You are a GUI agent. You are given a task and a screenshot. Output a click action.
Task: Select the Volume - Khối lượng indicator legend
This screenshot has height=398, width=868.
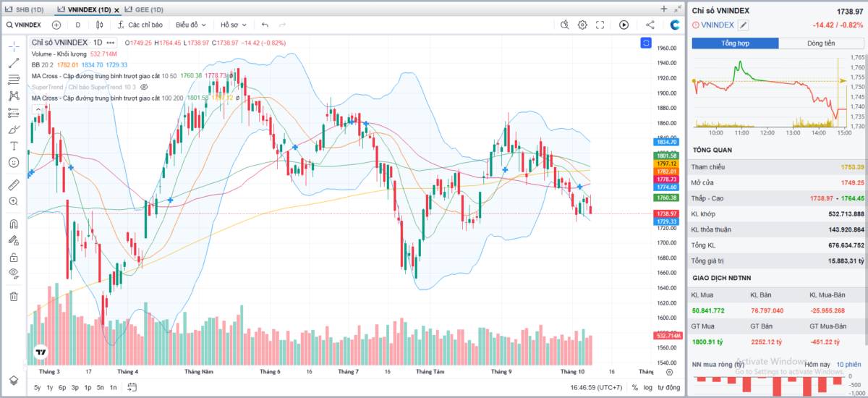[x=59, y=54]
